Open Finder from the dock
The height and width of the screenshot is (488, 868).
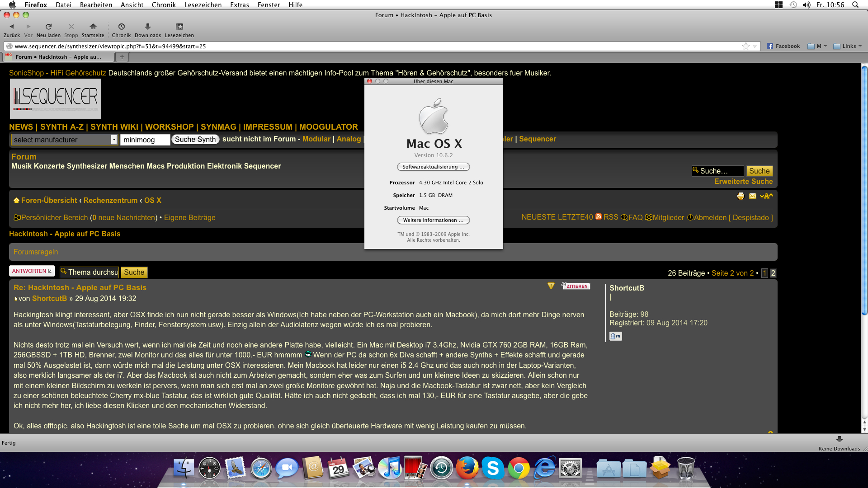pos(184,468)
